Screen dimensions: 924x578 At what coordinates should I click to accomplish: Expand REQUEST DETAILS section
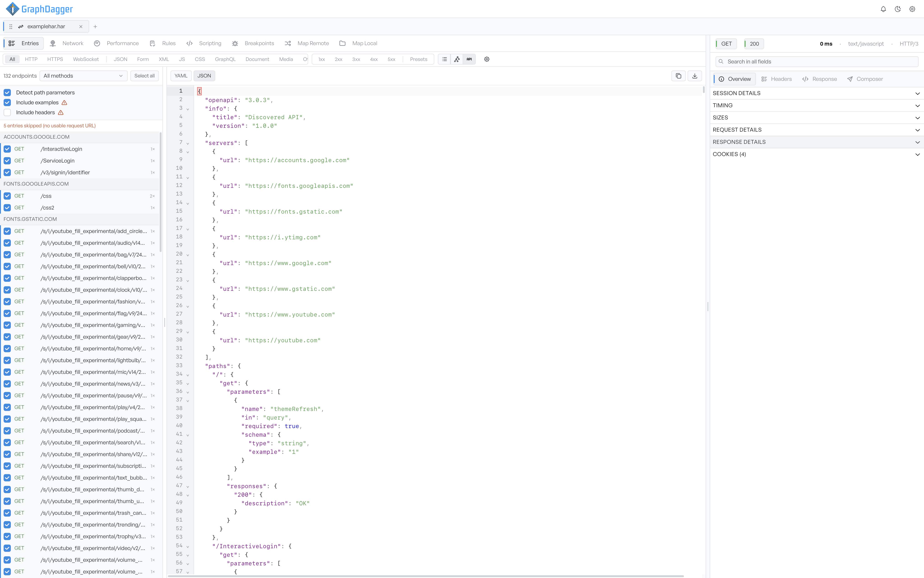(x=817, y=130)
